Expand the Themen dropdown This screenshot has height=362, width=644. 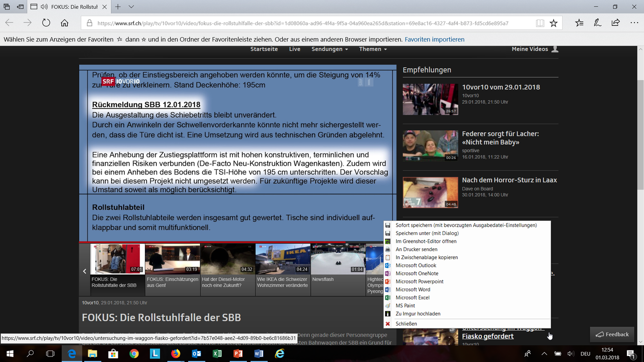pos(373,49)
